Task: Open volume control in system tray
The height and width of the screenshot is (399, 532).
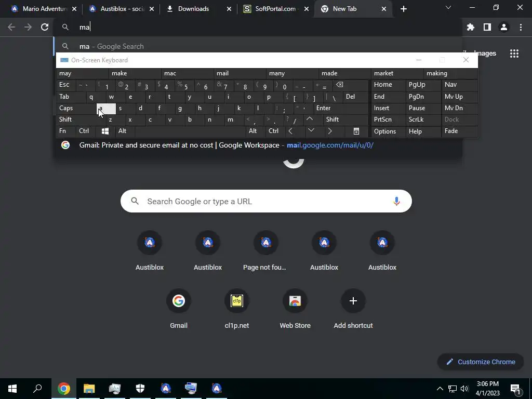Action: 464,389
